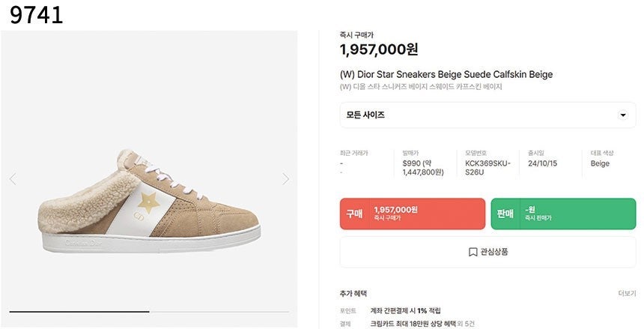Image resolution: width=644 pixels, height=329 pixels.
Task: Click the 대표 색상 value Beige
Action: pyautogui.click(x=600, y=163)
